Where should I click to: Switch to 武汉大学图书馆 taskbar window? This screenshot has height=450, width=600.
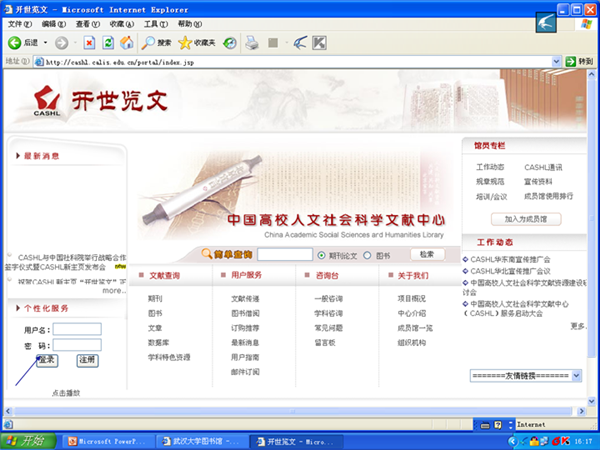click(x=201, y=442)
